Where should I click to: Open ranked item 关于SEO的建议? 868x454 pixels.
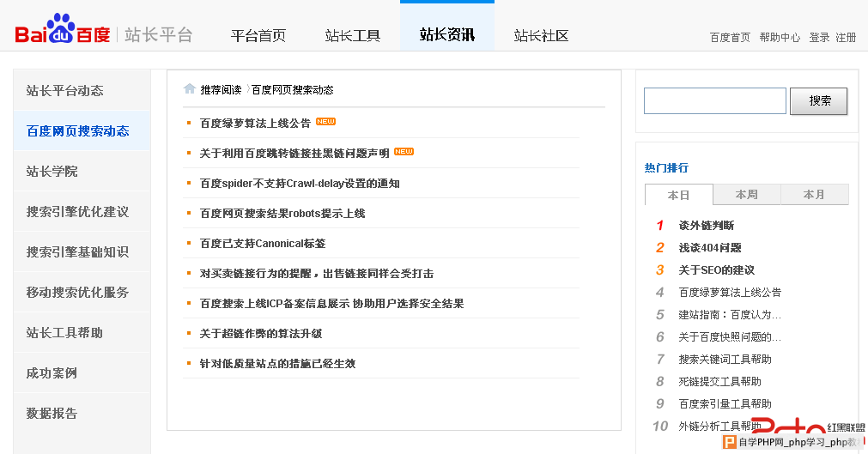pos(717,269)
